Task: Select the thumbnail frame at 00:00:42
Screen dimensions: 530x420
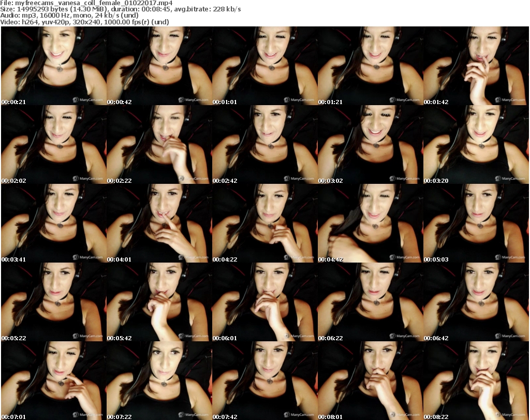Action: tap(159, 66)
